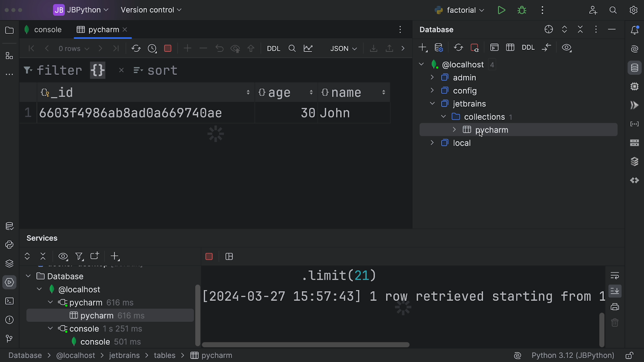
Task: Click the Deactivate red icon in Database panel toolbar
Action: point(475,47)
